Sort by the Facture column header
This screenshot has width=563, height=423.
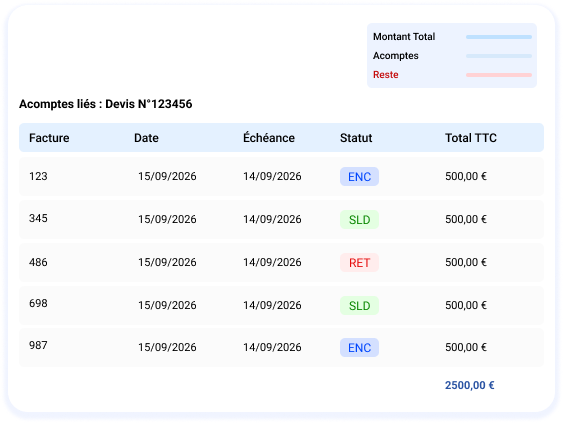[49, 138]
